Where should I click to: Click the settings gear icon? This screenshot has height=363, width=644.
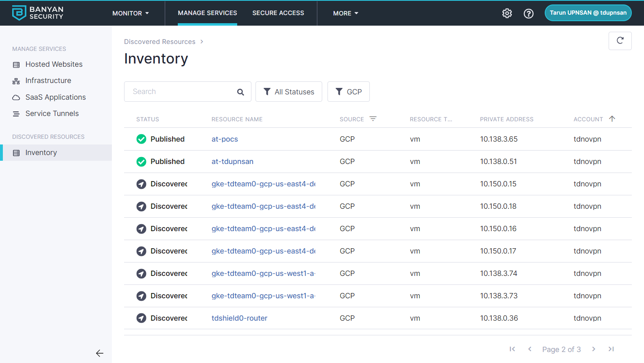point(507,13)
